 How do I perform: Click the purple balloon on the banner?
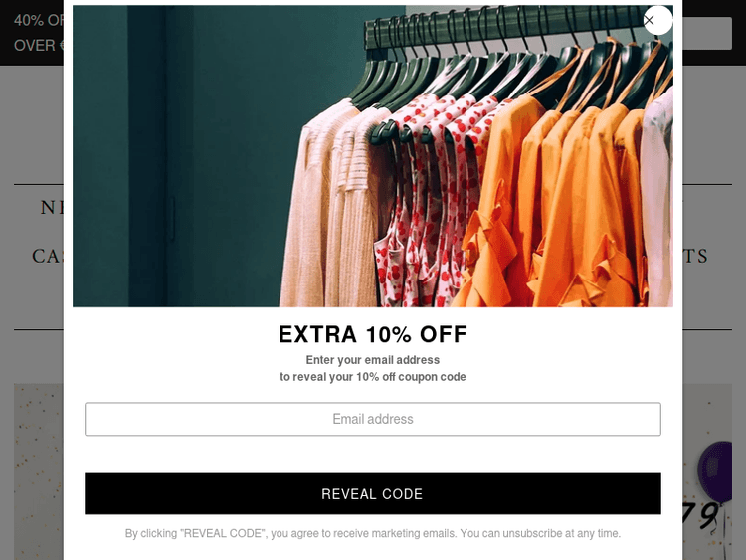(x=714, y=471)
